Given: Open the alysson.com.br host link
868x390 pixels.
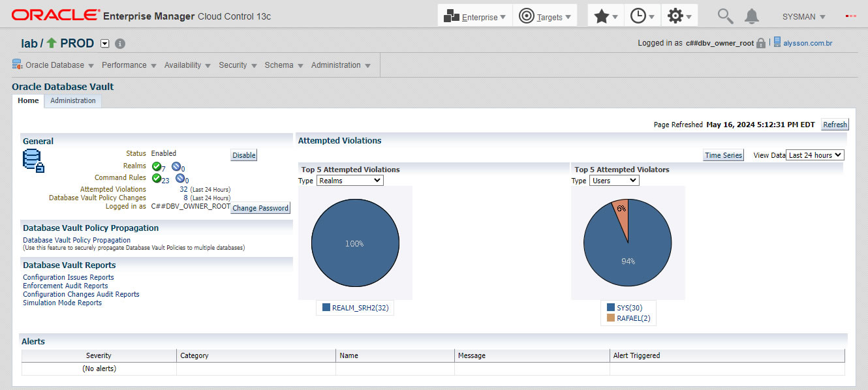Looking at the screenshot, I should pos(807,44).
